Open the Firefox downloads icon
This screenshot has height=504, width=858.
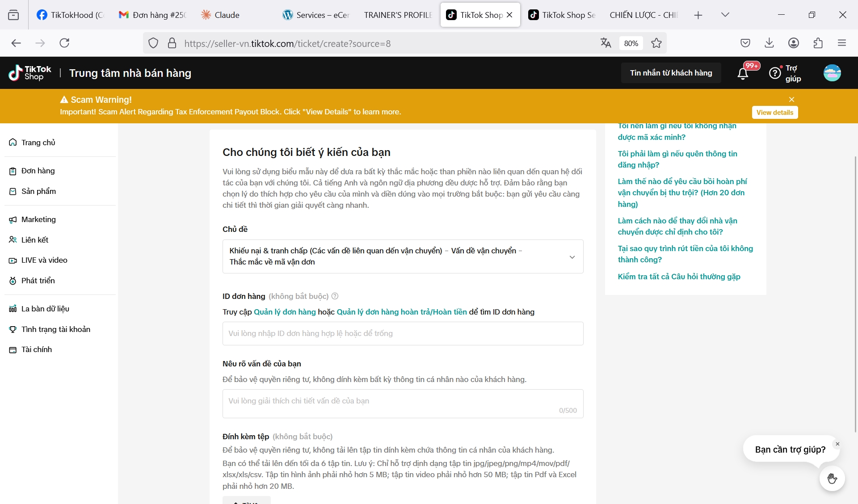point(769,43)
